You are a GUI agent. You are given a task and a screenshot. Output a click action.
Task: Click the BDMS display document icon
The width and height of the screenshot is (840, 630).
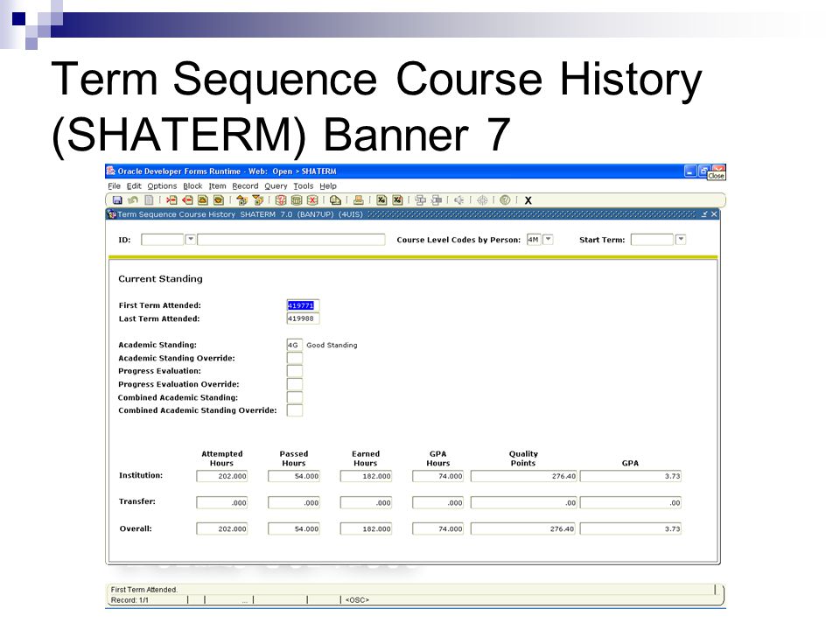(x=421, y=200)
